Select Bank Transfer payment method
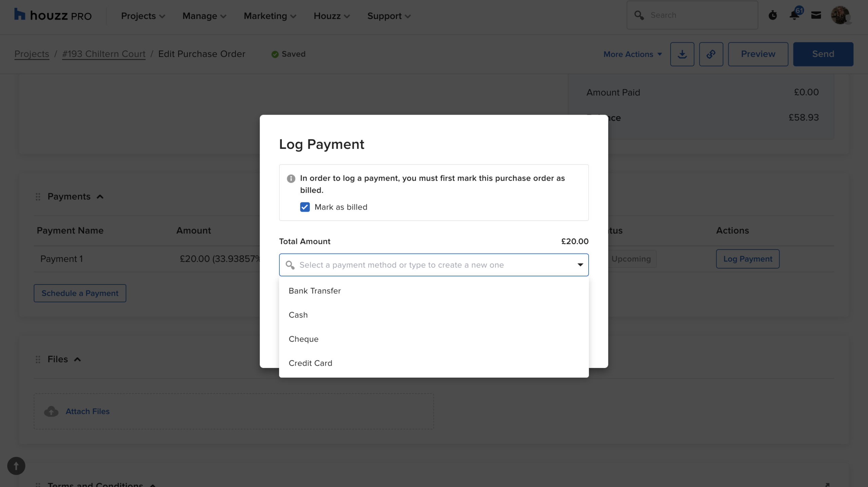This screenshot has width=868, height=487. pos(315,291)
